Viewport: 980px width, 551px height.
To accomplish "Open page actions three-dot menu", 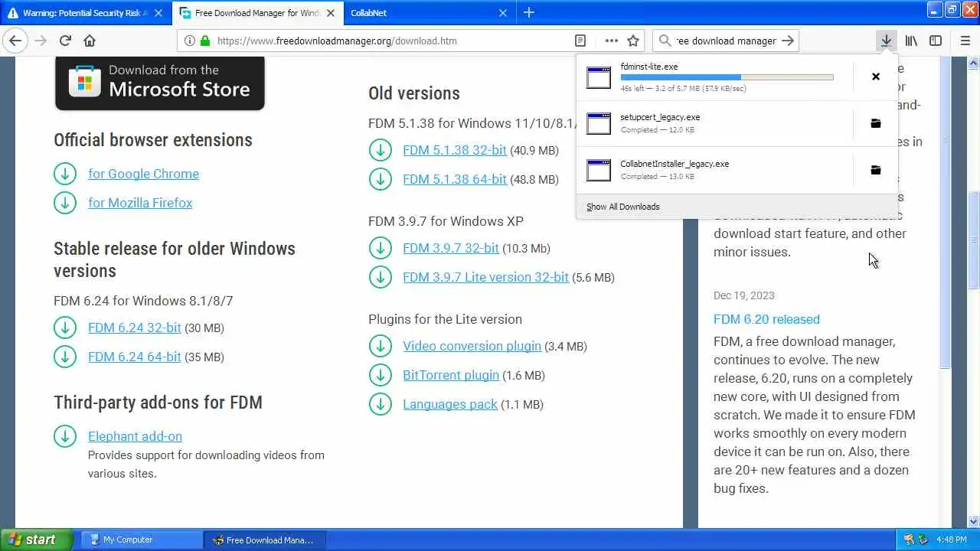I will pos(611,41).
